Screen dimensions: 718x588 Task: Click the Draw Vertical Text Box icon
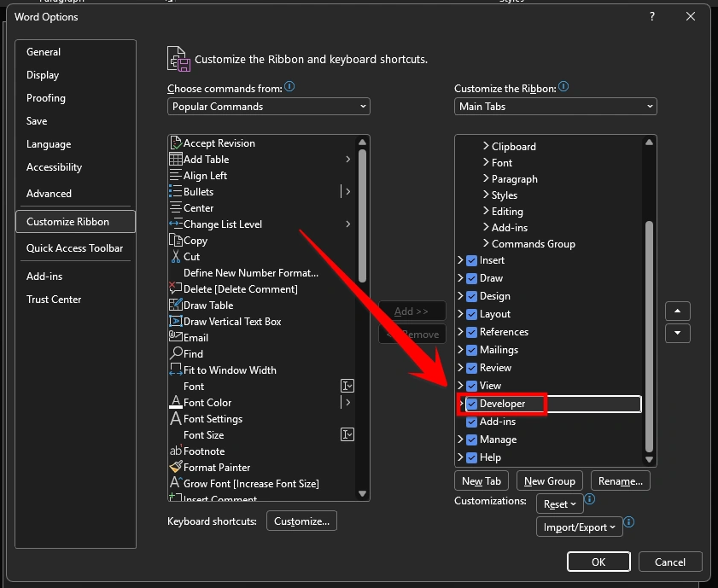tap(176, 321)
